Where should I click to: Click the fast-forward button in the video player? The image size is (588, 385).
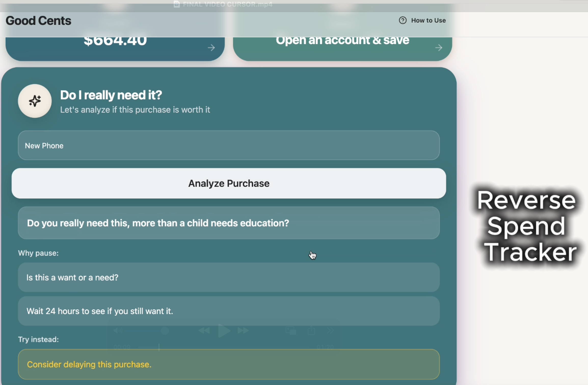[243, 331]
